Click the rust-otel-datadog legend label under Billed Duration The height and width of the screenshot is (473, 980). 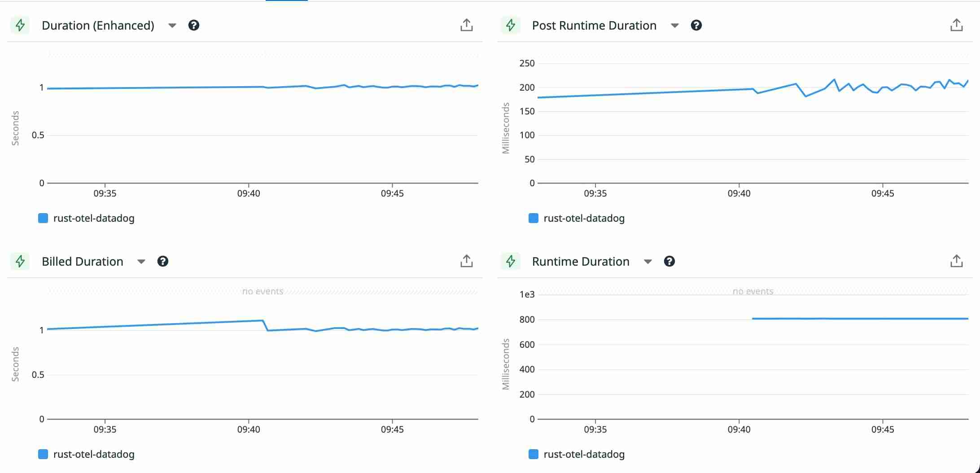(94, 454)
